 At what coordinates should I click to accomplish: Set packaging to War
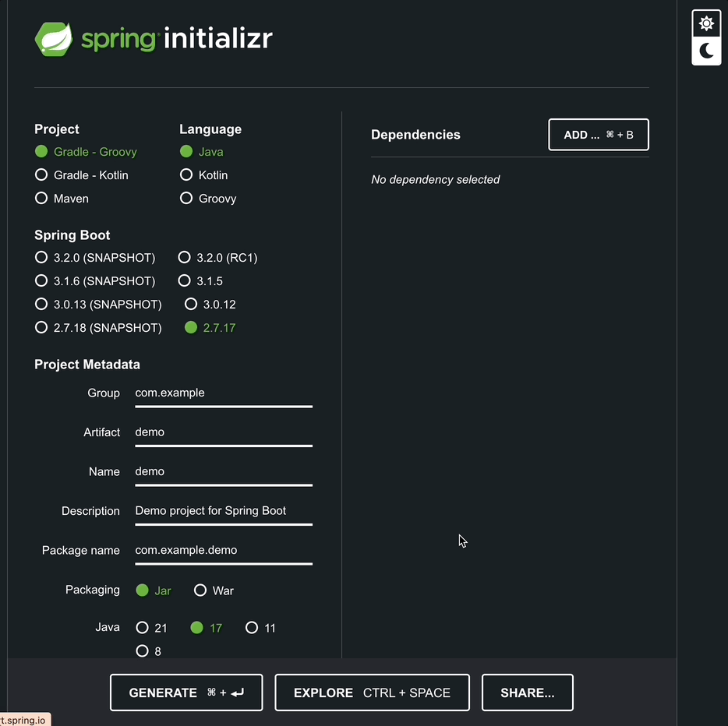[x=214, y=590]
